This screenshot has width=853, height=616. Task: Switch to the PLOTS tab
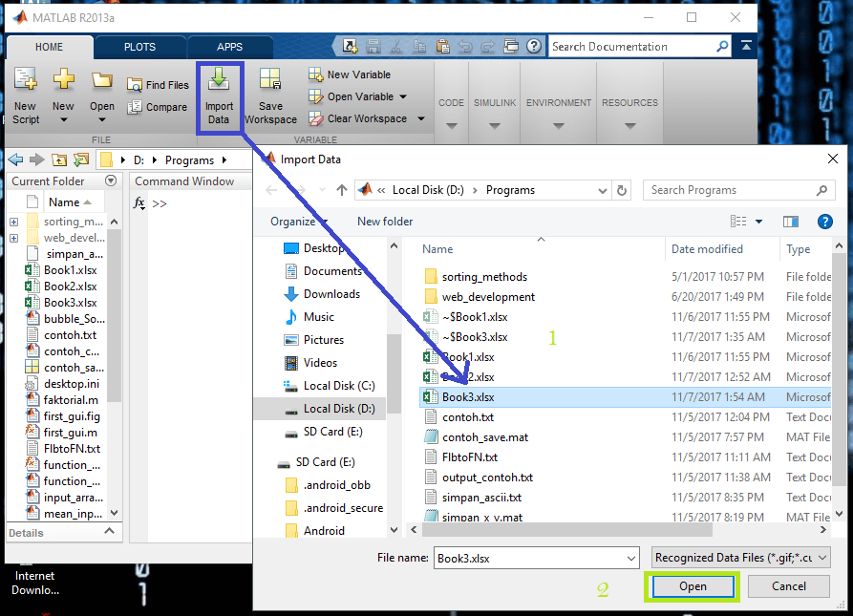139,47
